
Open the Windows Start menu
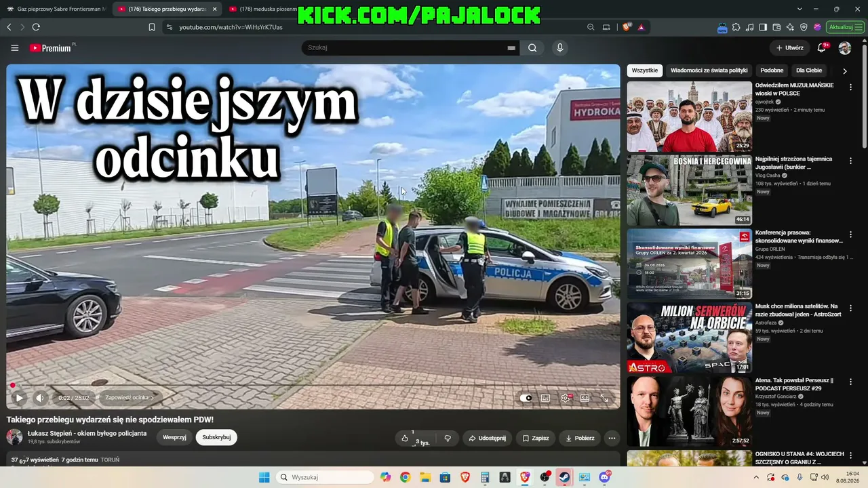264,477
